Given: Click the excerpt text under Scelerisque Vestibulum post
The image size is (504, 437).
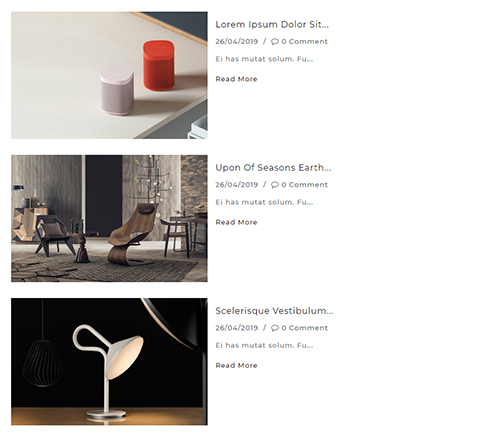Looking at the screenshot, I should tap(264, 345).
